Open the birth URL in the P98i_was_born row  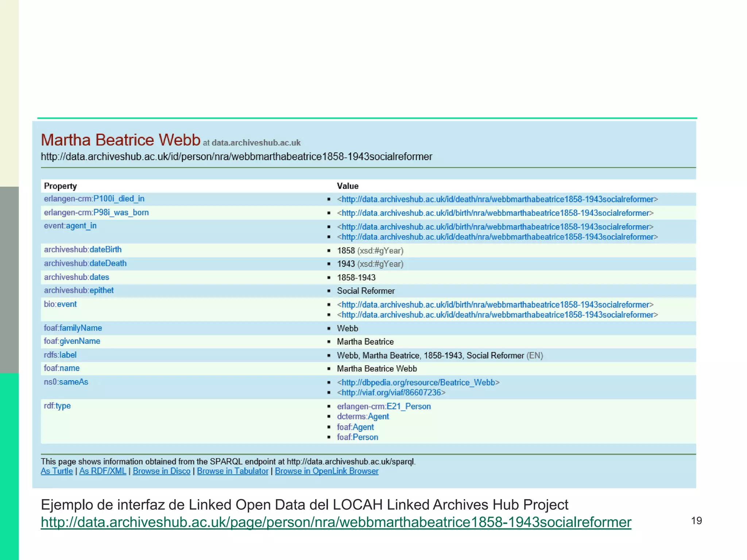coord(495,213)
